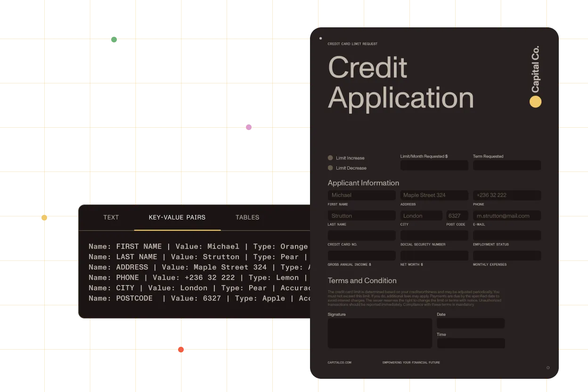Click the E-mail field with m.strutton@mail.com
588x392 pixels.
pos(506,216)
